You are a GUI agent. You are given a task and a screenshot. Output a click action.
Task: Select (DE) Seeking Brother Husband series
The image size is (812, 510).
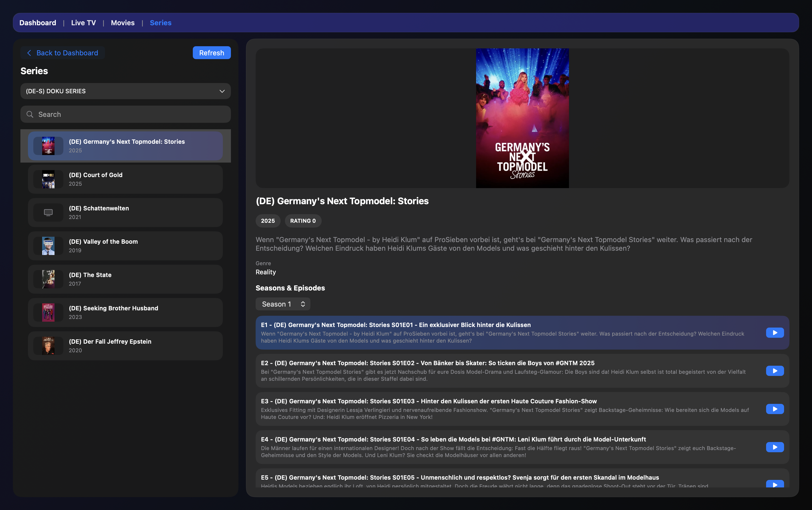[x=125, y=312]
